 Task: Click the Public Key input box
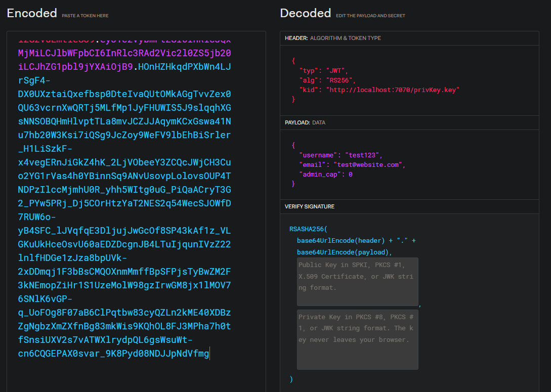357,282
